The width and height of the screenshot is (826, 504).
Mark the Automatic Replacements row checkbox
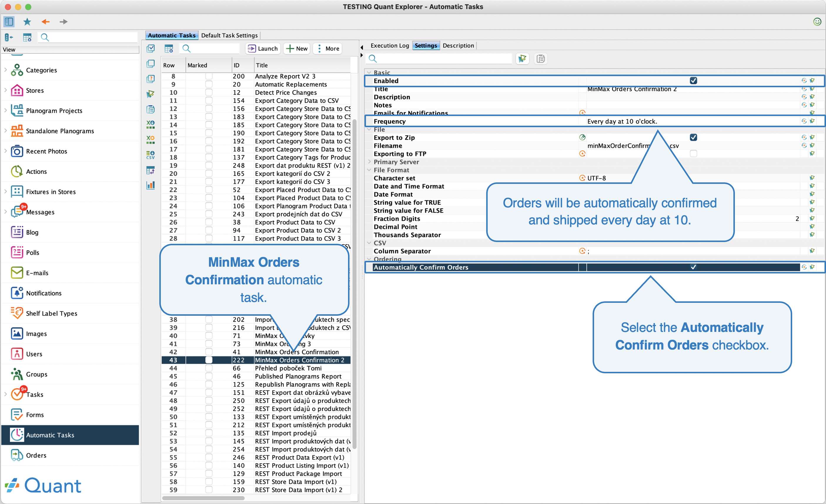pos(208,84)
